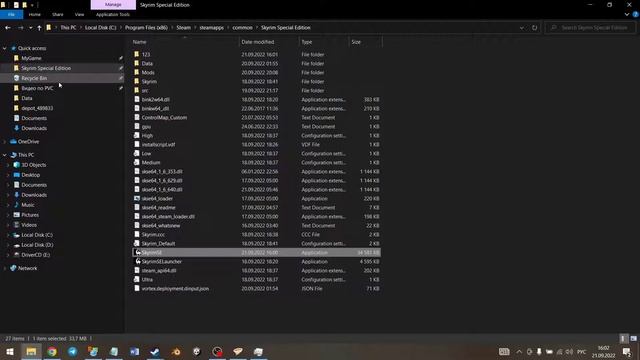
Task: Open the File menu tab
Action: point(11,14)
